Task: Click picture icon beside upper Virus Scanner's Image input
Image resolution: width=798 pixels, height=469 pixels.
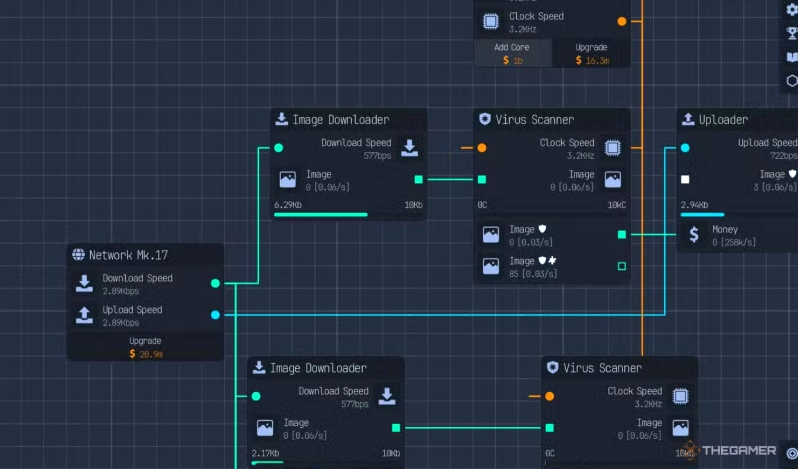Action: click(613, 180)
